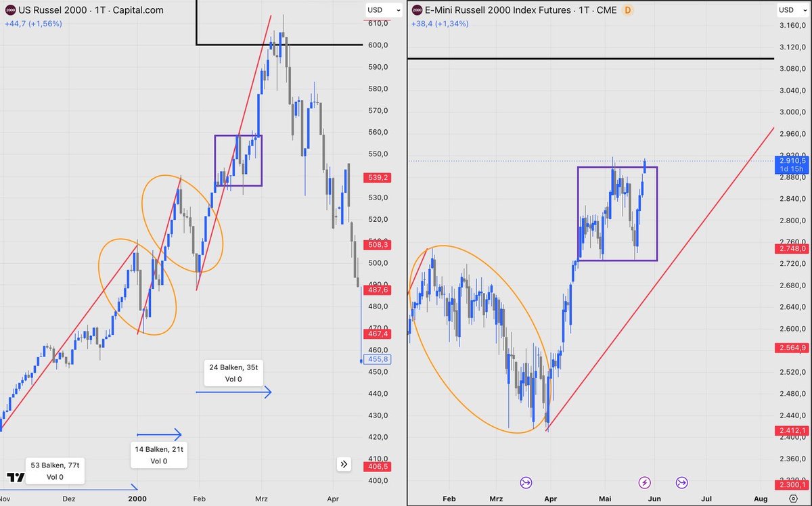
Task: Click the red 2.412,1 price label
Action: pos(792,430)
